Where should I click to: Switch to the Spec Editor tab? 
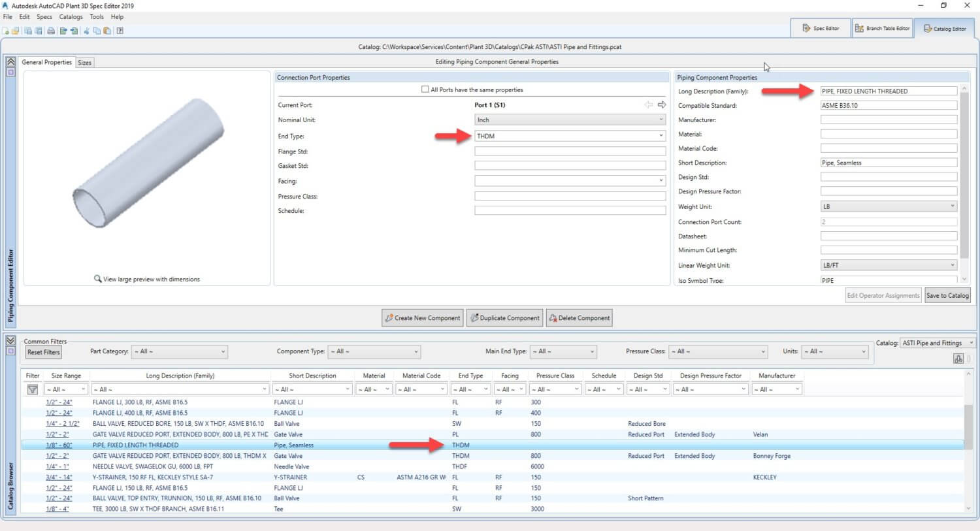pyautogui.click(x=821, y=28)
